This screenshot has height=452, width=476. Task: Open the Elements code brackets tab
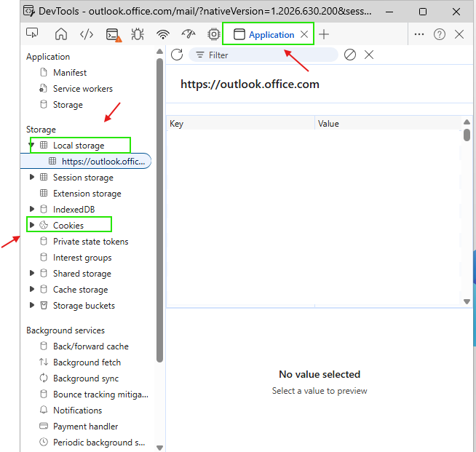87,34
